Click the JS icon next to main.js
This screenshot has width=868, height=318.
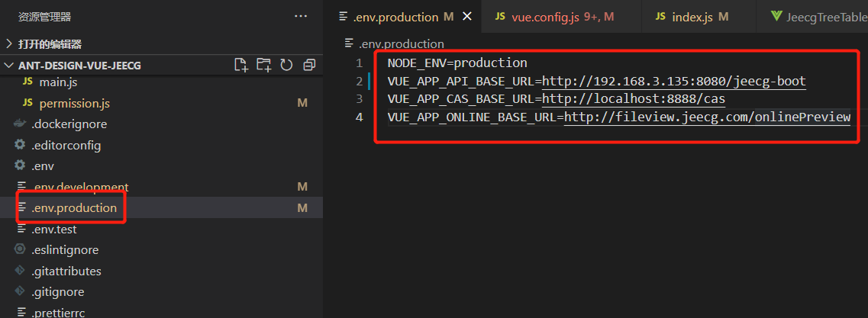click(x=28, y=82)
